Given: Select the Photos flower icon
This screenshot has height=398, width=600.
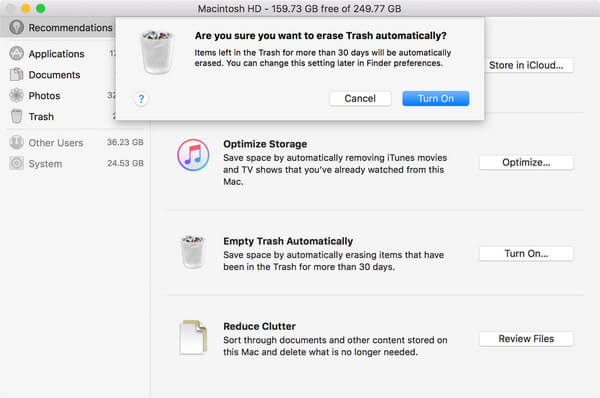Looking at the screenshot, I should pyautogui.click(x=16, y=95).
